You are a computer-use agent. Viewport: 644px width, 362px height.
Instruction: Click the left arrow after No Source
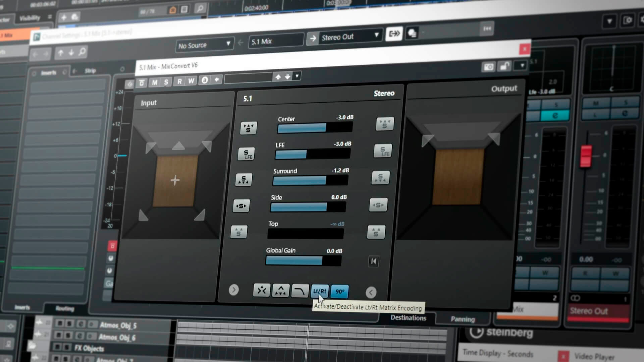click(x=240, y=43)
